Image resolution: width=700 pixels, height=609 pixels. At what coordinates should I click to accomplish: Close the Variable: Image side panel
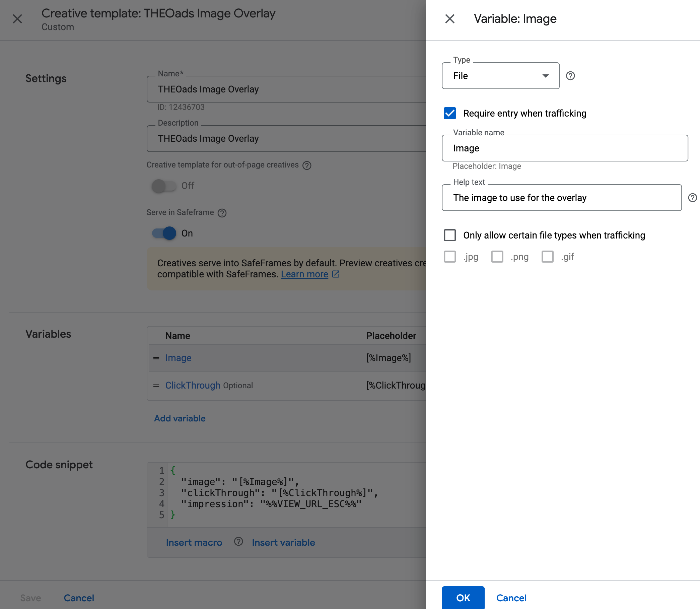[x=449, y=19]
